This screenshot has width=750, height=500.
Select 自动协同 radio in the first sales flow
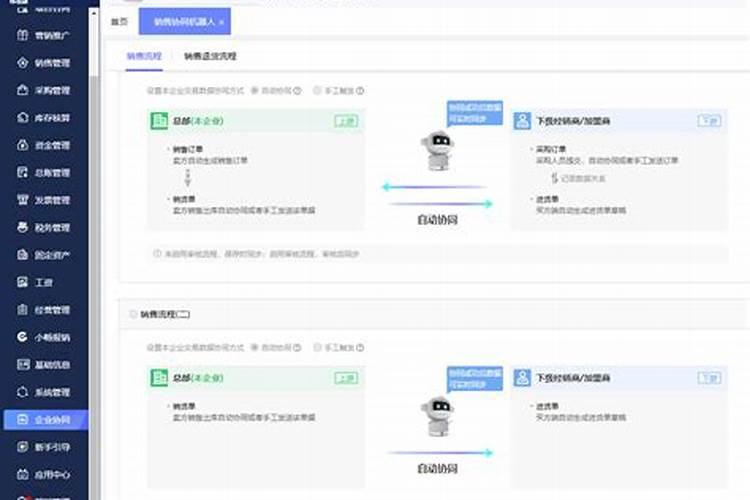pyautogui.click(x=255, y=90)
